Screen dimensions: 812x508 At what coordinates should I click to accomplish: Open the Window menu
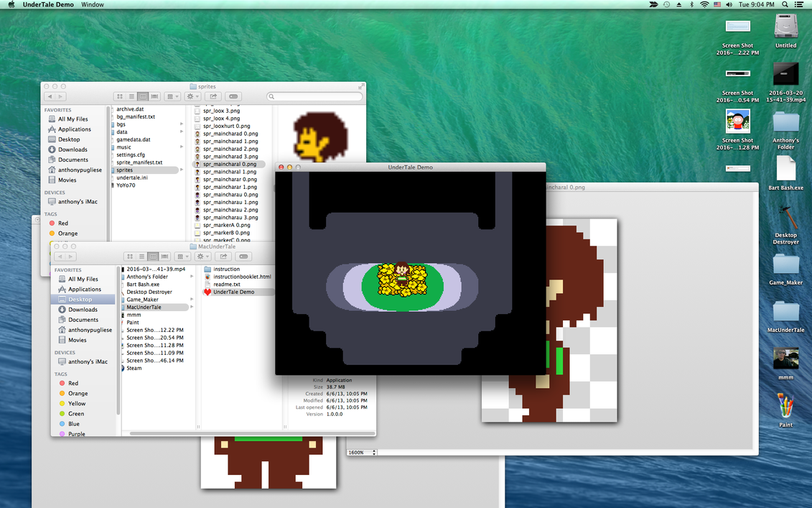coord(93,4)
